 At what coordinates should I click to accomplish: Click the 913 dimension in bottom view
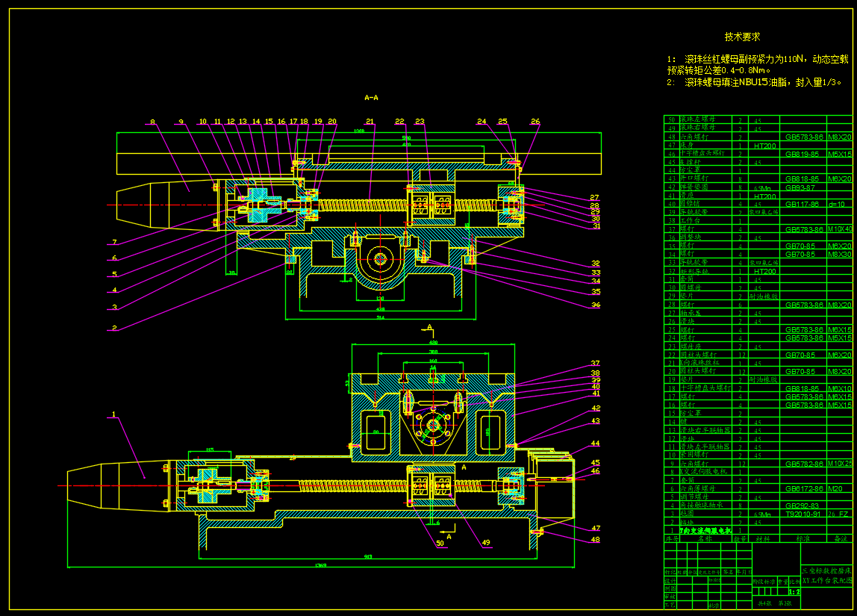[x=367, y=556]
